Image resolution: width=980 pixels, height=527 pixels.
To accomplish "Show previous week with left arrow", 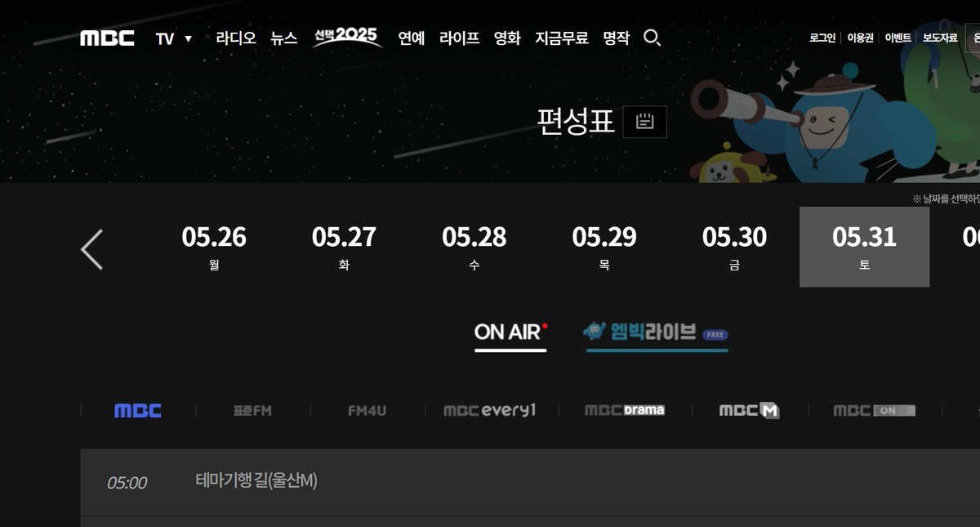I will pos(92,249).
